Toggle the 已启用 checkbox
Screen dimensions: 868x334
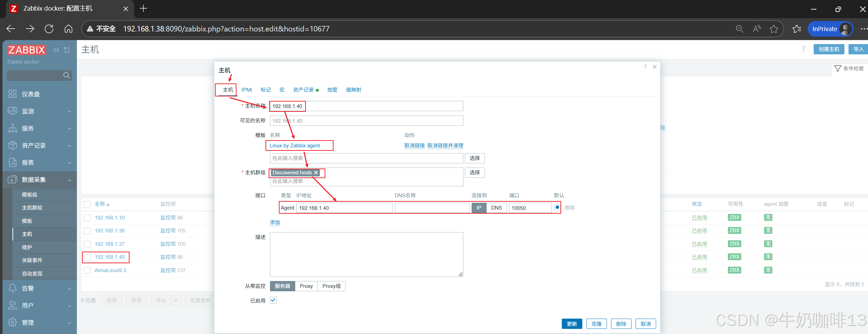pyautogui.click(x=273, y=300)
